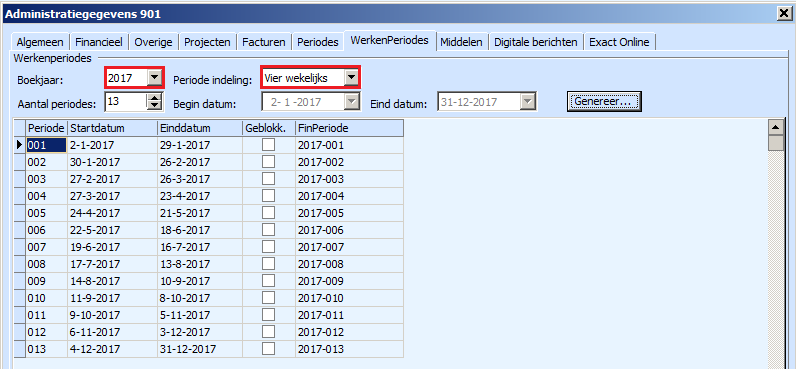Tick Geblokk. checkbox for periode 005
This screenshot has width=796, height=369.
tap(269, 213)
